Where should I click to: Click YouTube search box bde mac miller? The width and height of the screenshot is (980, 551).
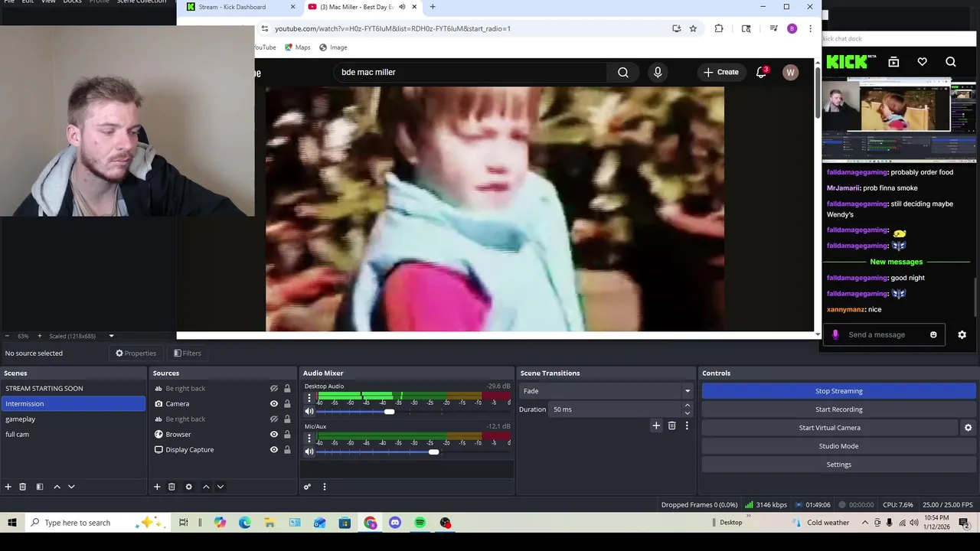tap(470, 72)
